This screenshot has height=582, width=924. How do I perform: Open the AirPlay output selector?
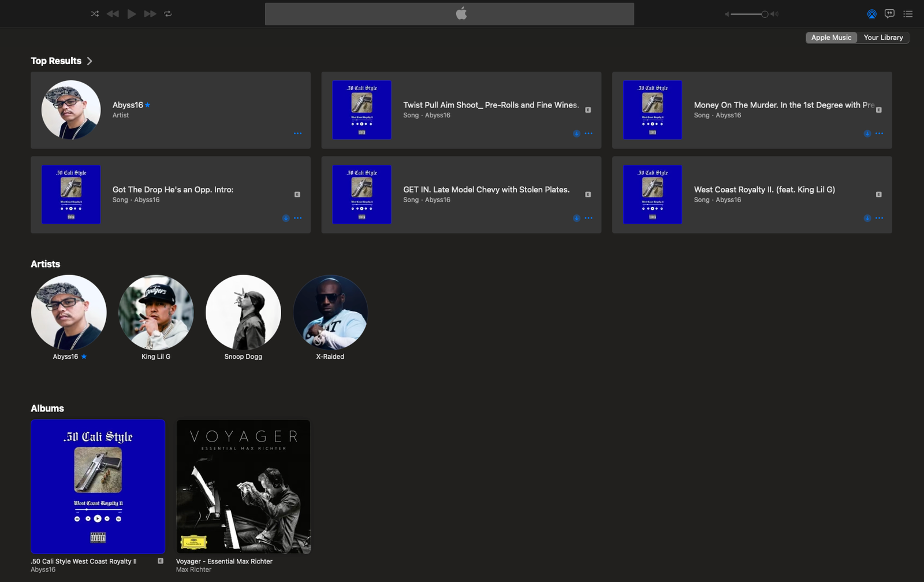pyautogui.click(x=871, y=14)
